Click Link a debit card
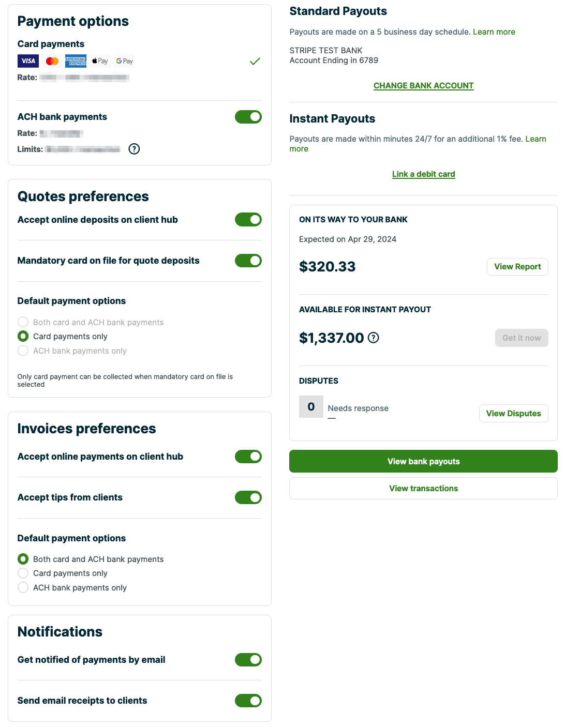Screen dimensions: 565x728 [423, 174]
